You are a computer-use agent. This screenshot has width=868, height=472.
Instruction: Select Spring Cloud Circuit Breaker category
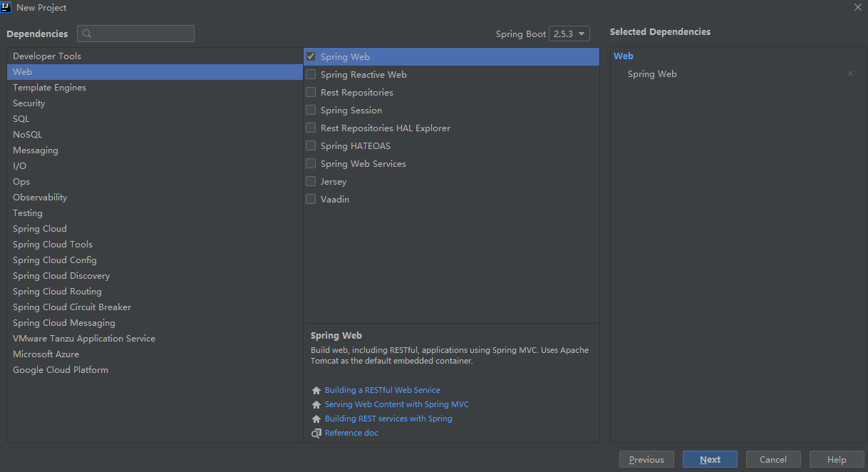coord(155,307)
